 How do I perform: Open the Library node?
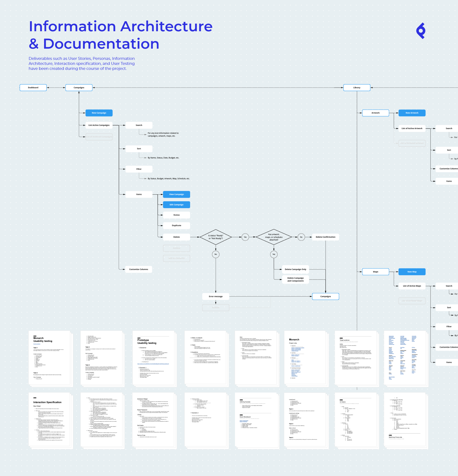click(x=357, y=88)
